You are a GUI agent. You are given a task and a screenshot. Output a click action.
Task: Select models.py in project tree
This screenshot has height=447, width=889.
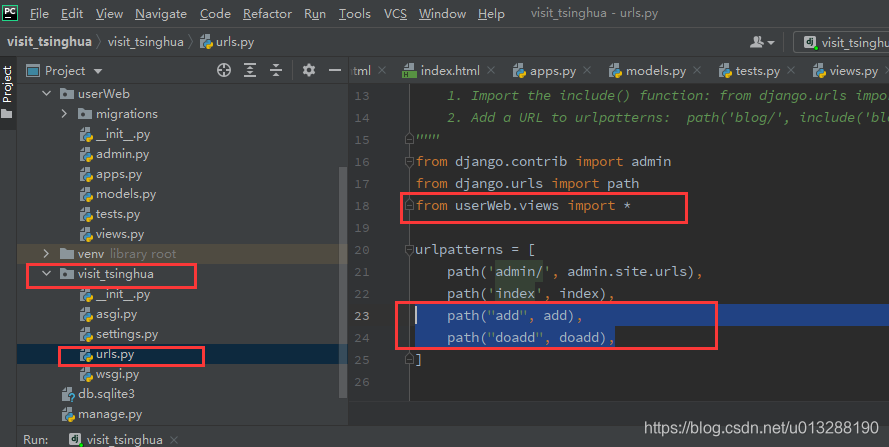(118, 194)
